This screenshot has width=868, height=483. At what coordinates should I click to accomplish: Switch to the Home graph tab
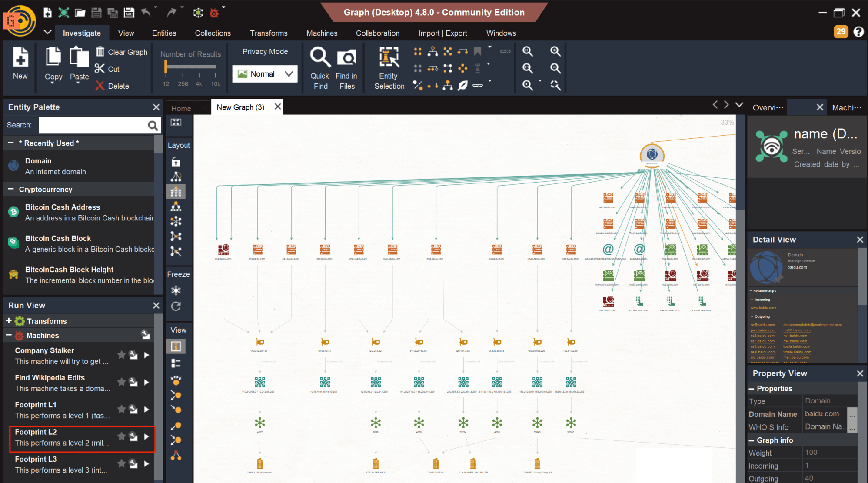tap(181, 108)
